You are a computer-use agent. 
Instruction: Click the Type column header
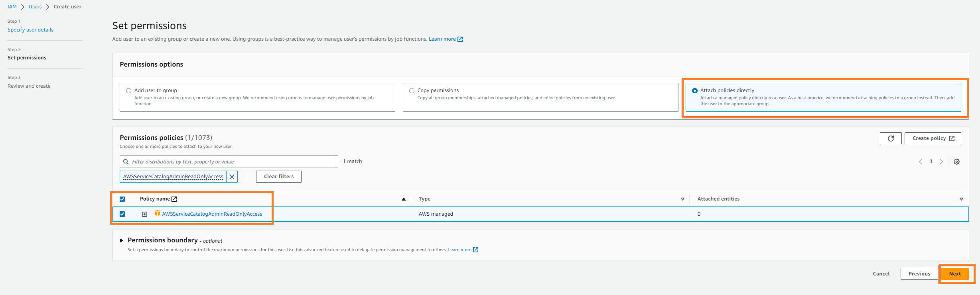tap(424, 199)
